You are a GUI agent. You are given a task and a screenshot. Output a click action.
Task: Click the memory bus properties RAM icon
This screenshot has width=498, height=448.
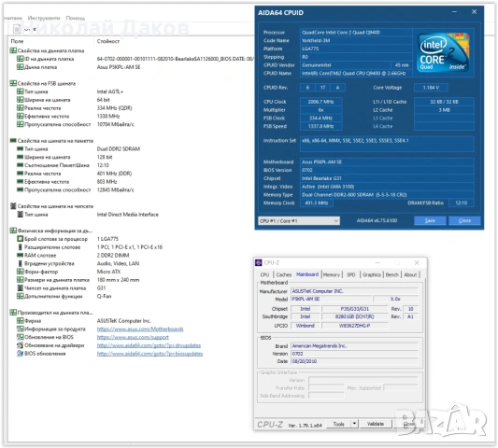[x=13, y=141]
